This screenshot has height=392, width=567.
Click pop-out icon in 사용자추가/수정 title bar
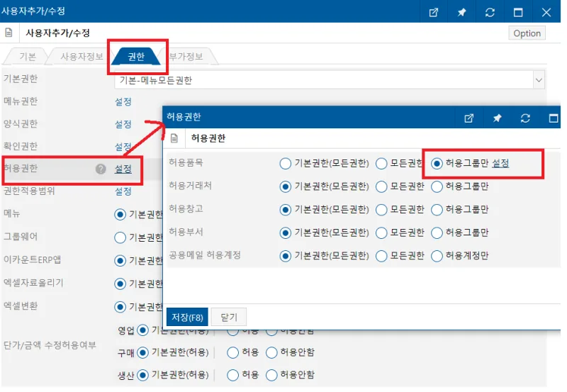(433, 12)
